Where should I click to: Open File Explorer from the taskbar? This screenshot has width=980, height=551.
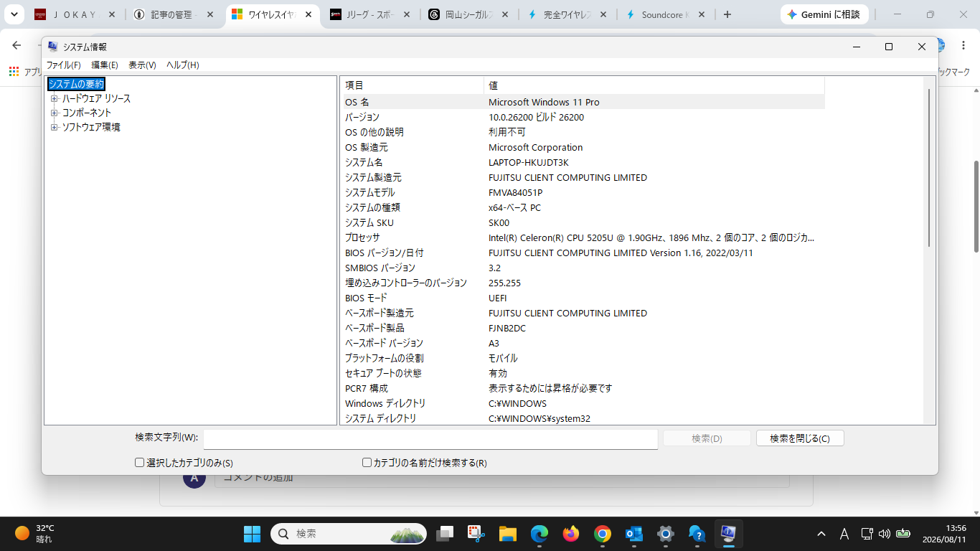coord(508,534)
